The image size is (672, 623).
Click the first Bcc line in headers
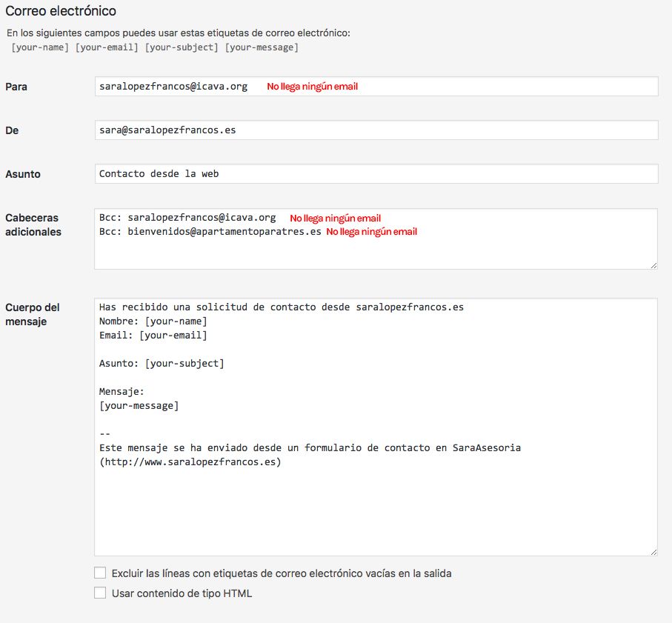coord(187,218)
